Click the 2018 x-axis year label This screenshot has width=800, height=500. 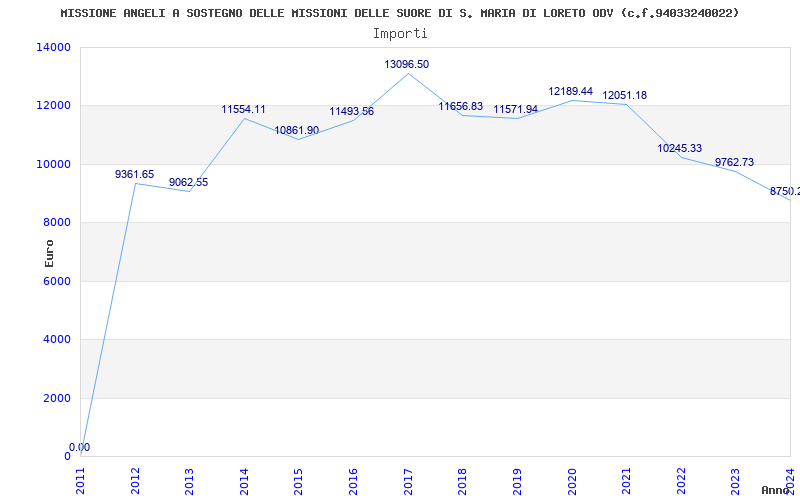point(462,481)
